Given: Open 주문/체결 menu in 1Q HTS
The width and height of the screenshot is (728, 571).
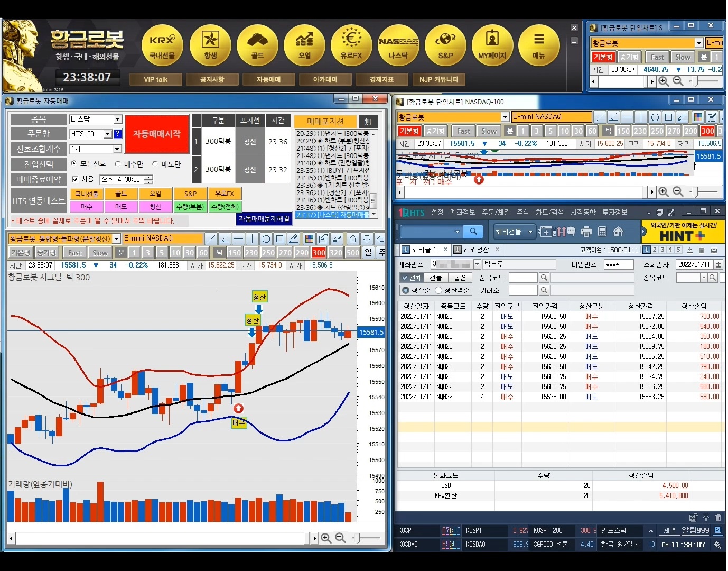Looking at the screenshot, I should click(x=496, y=212).
